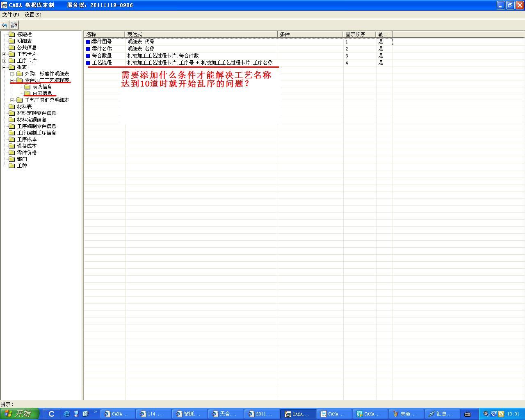
Task: Expand the 工序卡片 tree node
Action: pos(4,61)
